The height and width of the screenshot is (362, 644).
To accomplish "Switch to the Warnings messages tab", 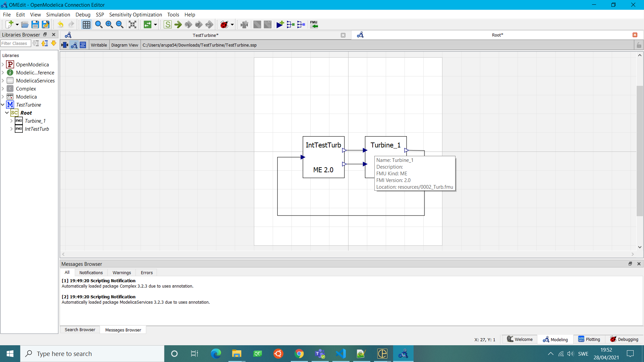I will tap(121, 273).
